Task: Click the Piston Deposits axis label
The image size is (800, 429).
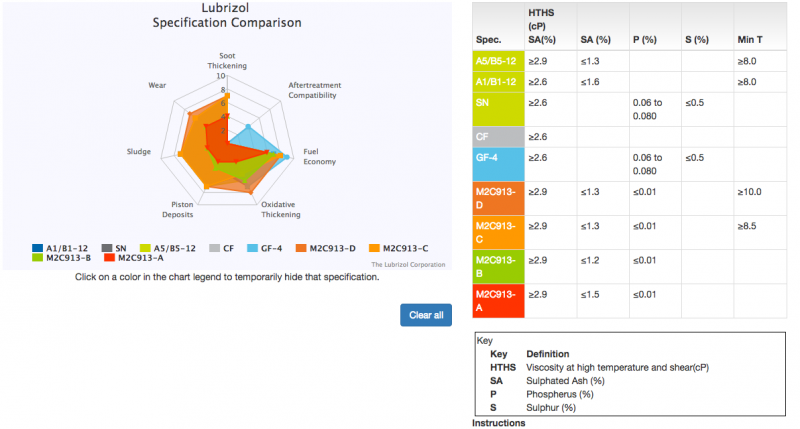Action: (178, 210)
